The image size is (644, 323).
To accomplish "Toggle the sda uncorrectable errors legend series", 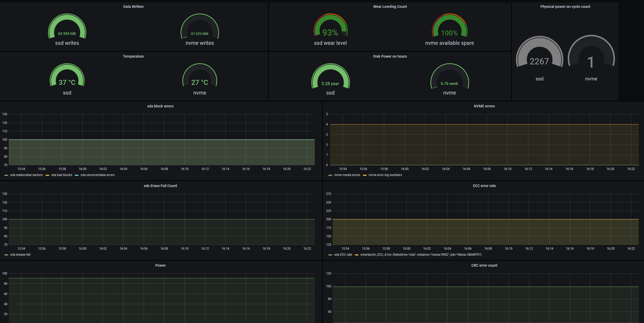I will [x=97, y=175].
